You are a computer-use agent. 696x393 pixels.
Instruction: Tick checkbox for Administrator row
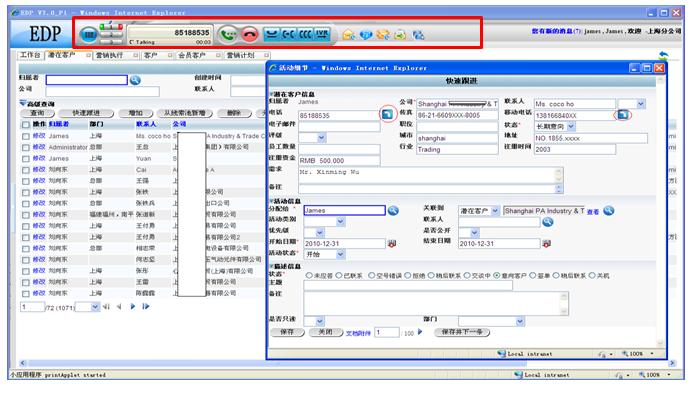click(x=26, y=147)
